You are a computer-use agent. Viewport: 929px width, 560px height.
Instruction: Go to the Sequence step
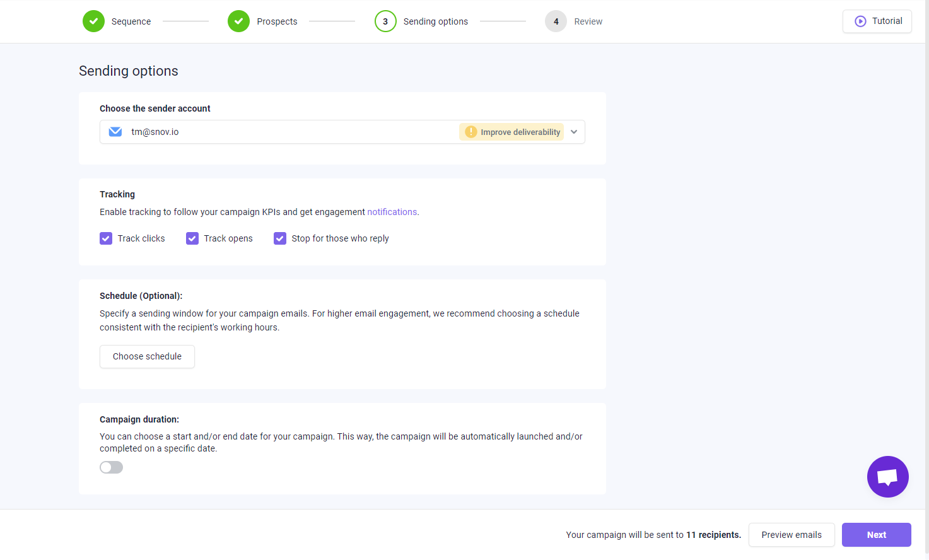click(x=131, y=21)
